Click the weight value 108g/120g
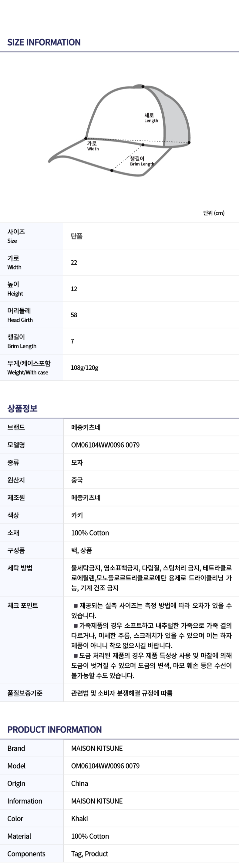 click(x=85, y=368)
